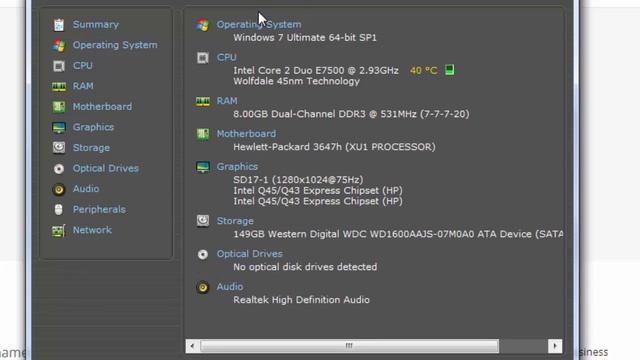
Task: Click the Motherboard icon in sidebar
Action: 59,107
